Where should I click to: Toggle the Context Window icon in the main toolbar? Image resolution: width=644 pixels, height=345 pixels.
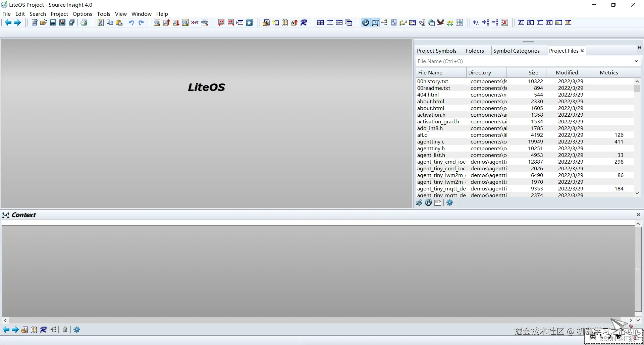tap(375, 22)
